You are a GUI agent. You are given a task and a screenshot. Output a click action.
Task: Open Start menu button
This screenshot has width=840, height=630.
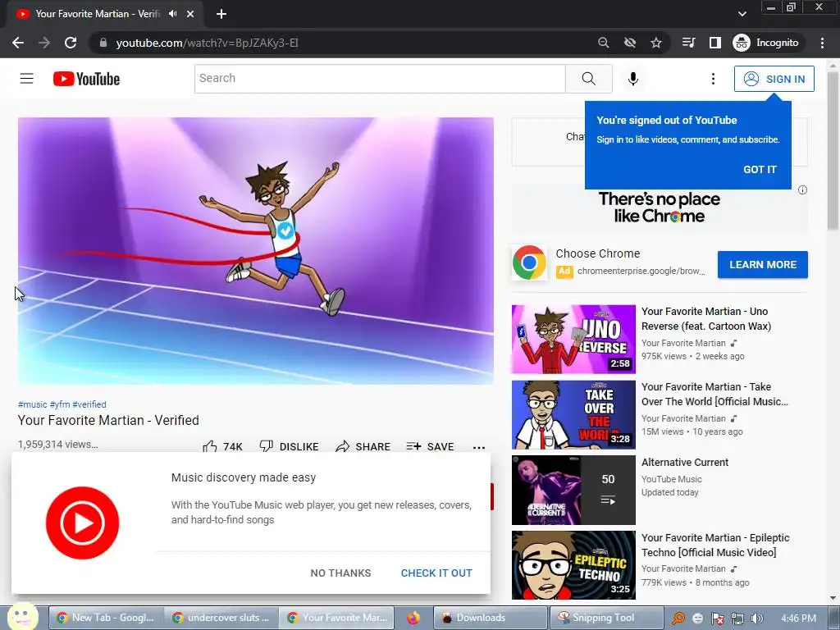point(22,617)
